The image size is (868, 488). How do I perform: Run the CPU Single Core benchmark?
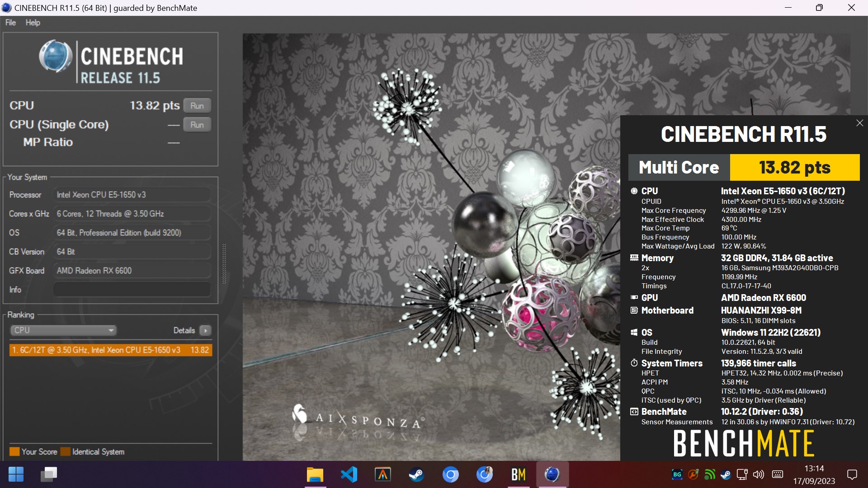[x=197, y=125]
